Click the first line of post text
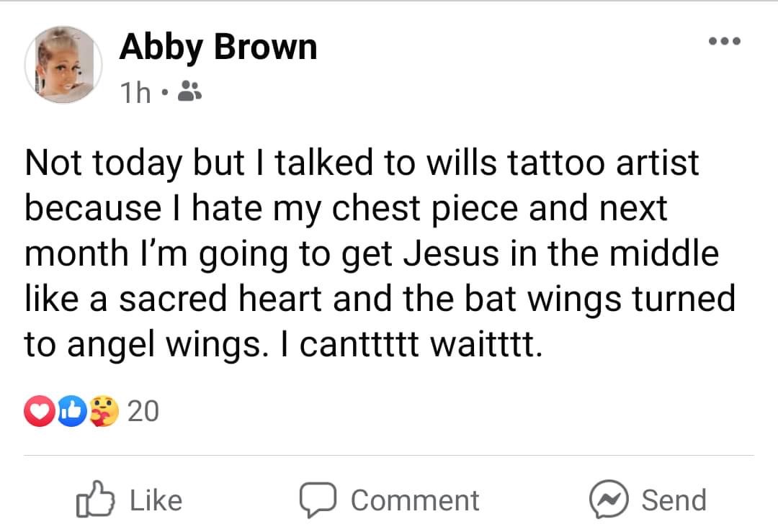Viewport: 778px width, 532px height. tap(362, 163)
